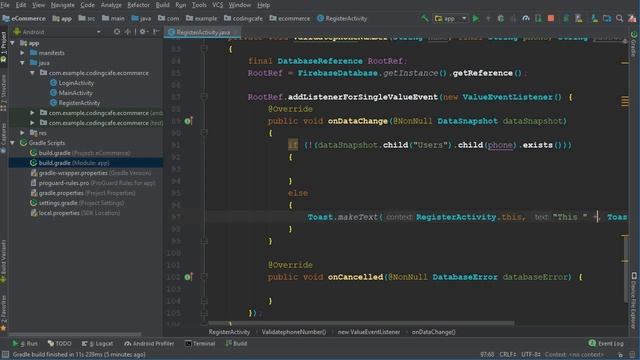The width and height of the screenshot is (640, 360).
Task: Click the RegisterActivity breadcrumb in navigation bar
Action: point(342,18)
